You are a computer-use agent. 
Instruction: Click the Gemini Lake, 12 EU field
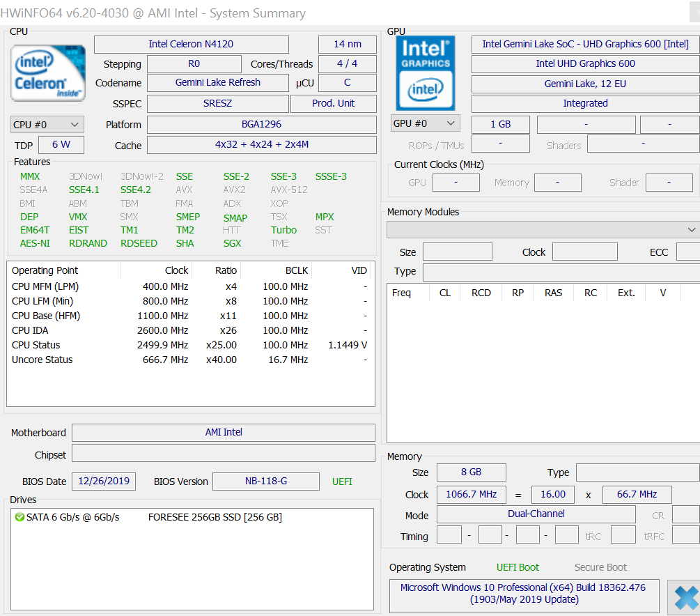585,84
